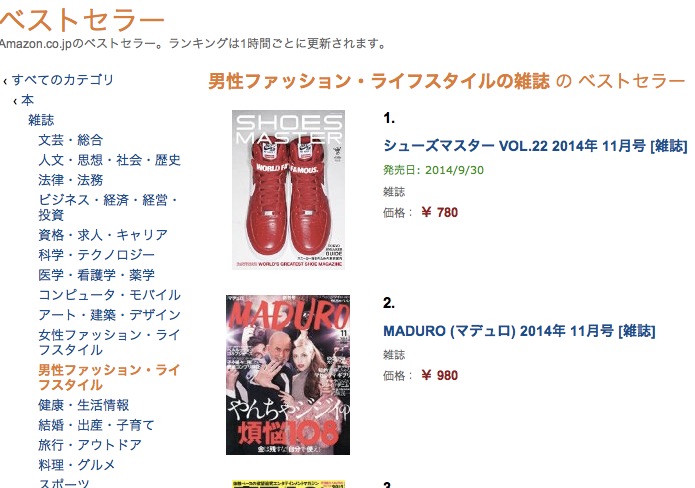Select the 法律・法務 category
This screenshot has width=695, height=488.
[x=71, y=180]
